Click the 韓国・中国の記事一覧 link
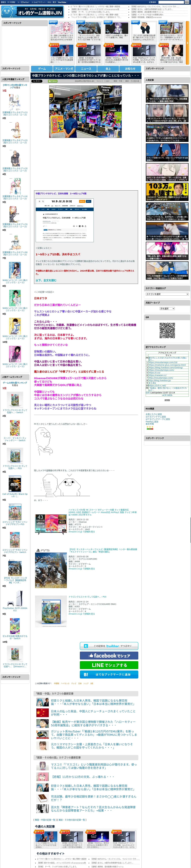 [45, 820]
